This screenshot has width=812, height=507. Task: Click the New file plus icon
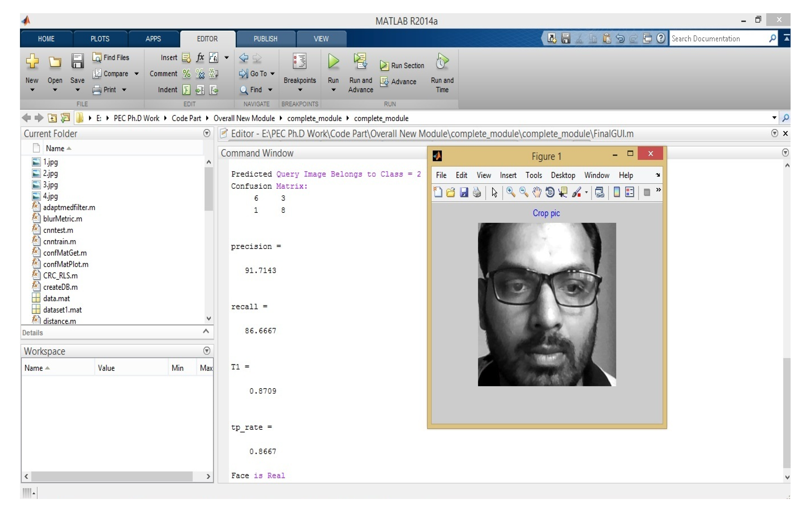tap(32, 61)
